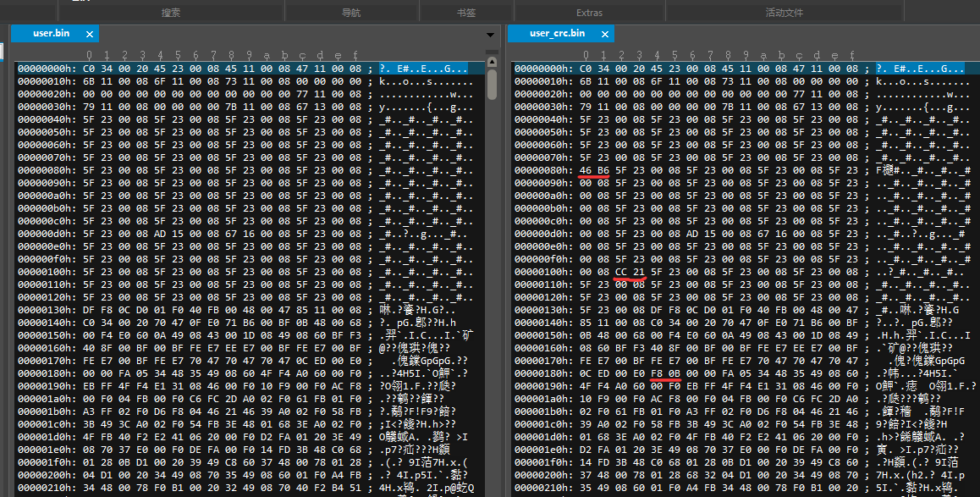Close the user.bin tab
The height and width of the screenshot is (497, 980).
pos(90,35)
